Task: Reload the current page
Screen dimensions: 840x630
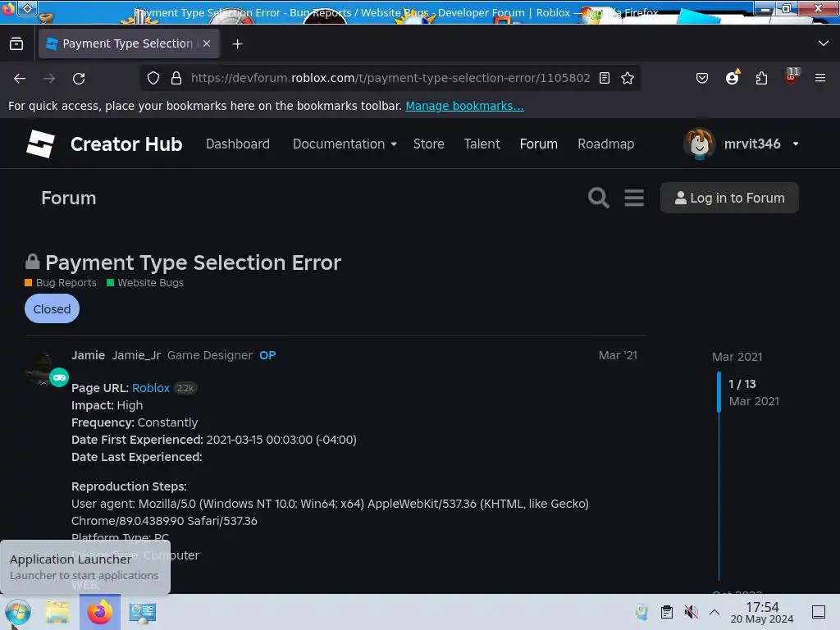Action: [79, 78]
